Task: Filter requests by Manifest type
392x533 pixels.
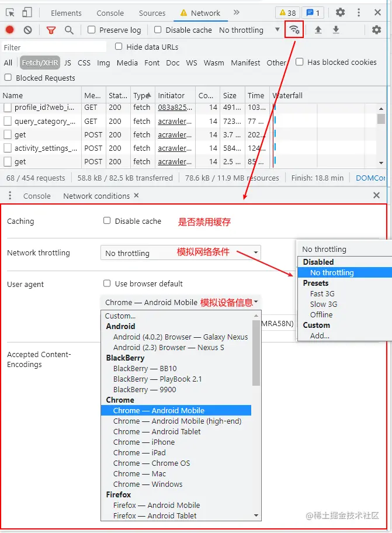Action: pos(245,63)
